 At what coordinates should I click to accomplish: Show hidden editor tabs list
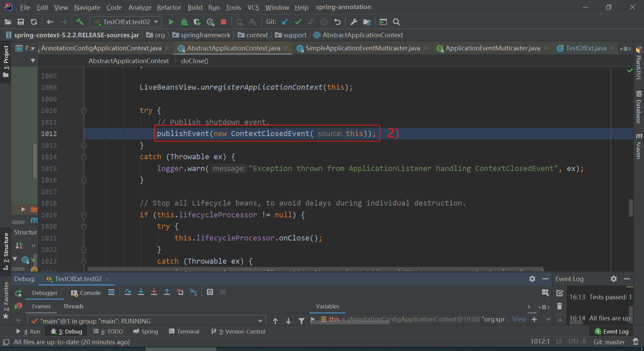(626, 49)
